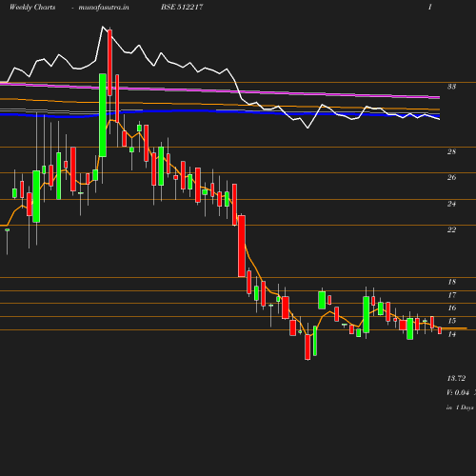Click the 'BSE 512217' symbol text
476x476 pixels.
coord(182,7)
